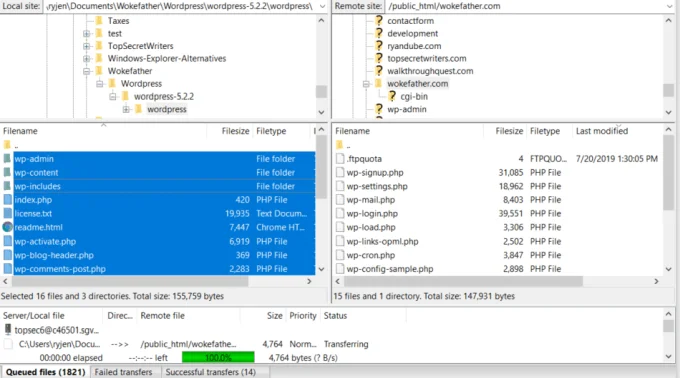Select wp-cron.php in remote list

point(498,255)
